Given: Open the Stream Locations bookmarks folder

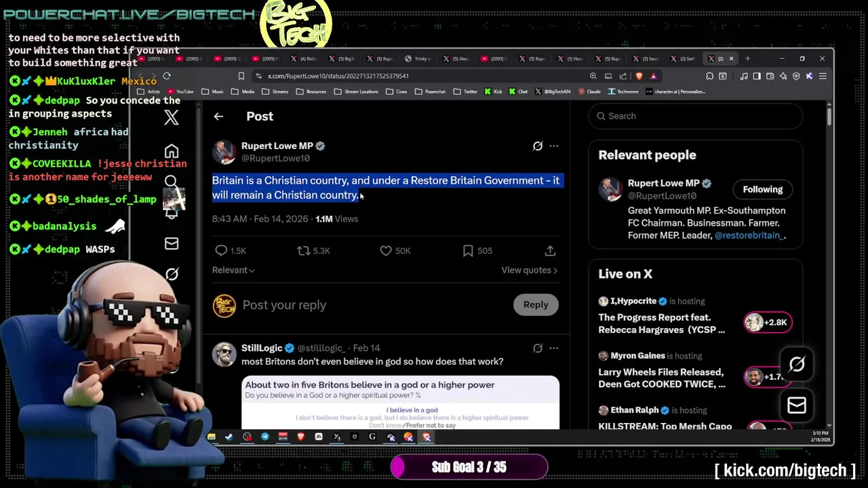Looking at the screenshot, I should tap(357, 91).
